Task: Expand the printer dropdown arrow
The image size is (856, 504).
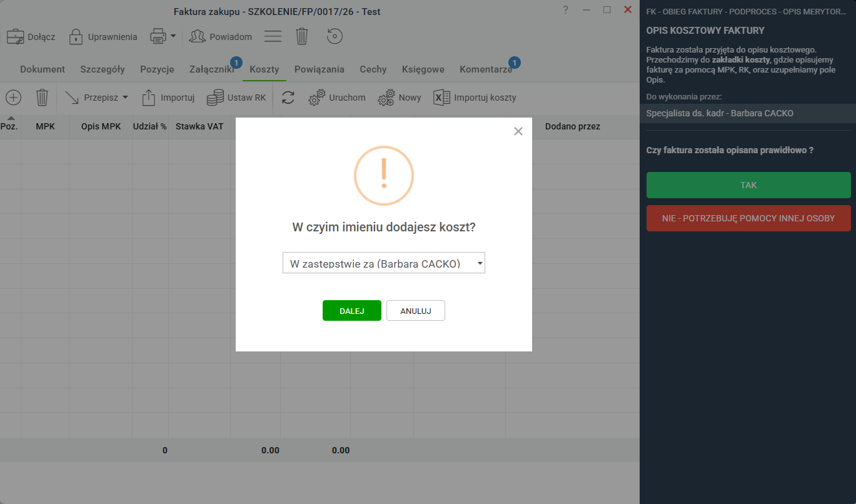Action: click(173, 36)
